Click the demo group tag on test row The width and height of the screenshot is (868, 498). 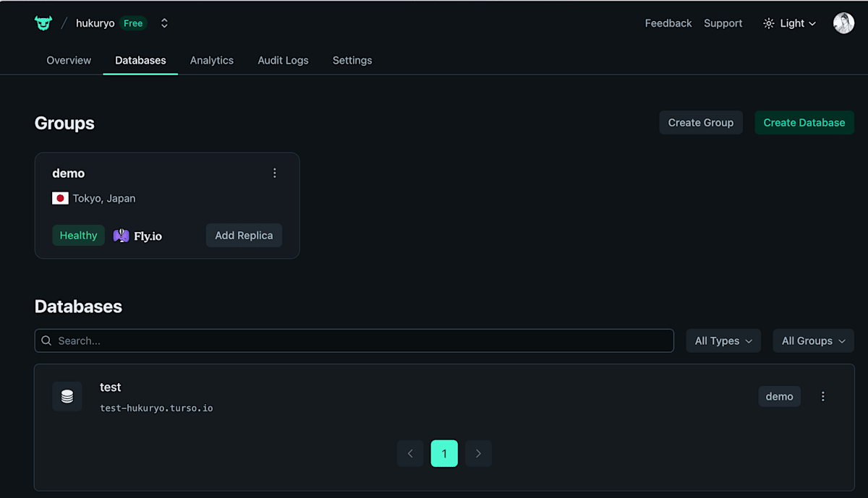[x=780, y=396]
